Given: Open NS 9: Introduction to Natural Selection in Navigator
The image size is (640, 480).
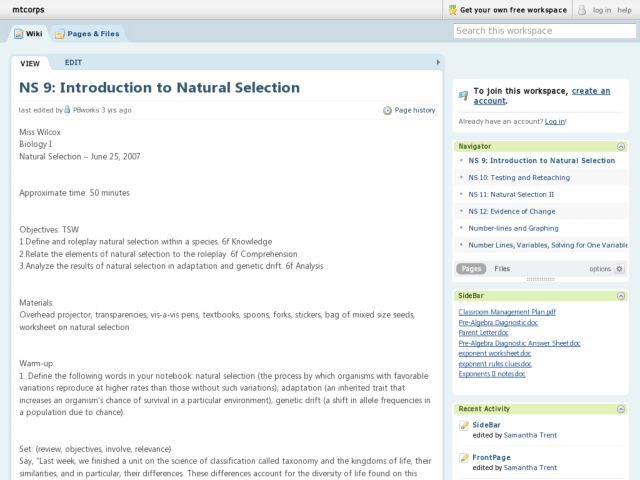Looking at the screenshot, I should [x=542, y=161].
